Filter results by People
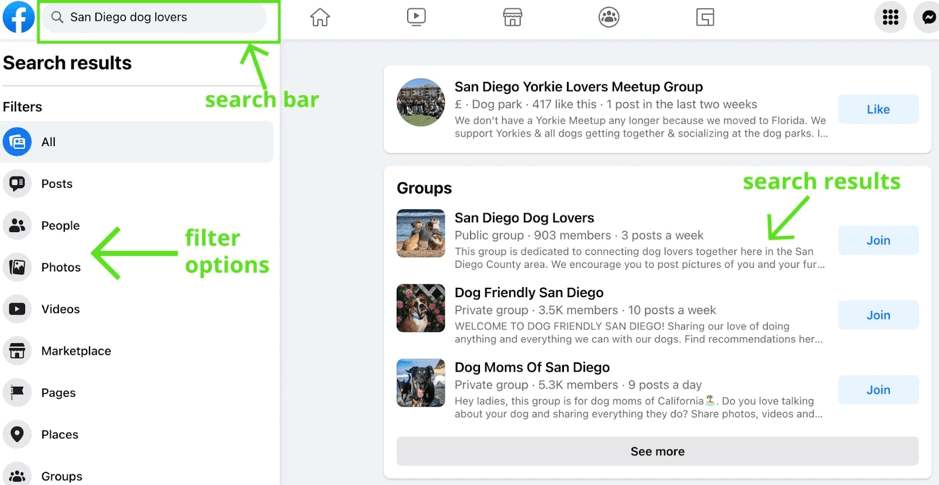The image size is (939, 485). pos(60,226)
